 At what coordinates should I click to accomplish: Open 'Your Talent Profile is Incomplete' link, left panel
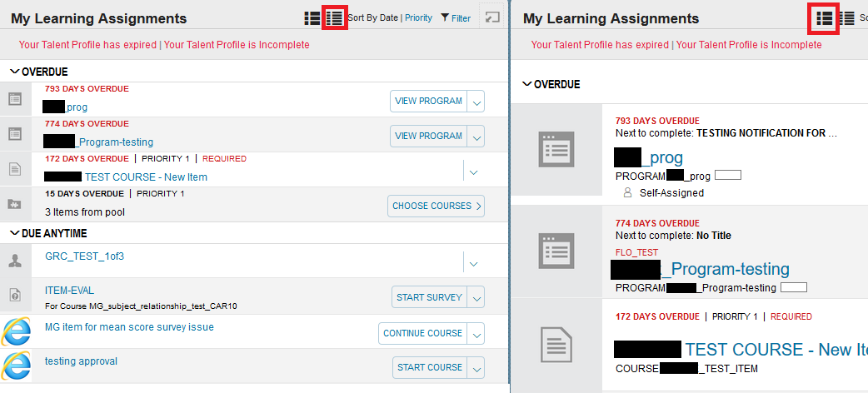click(237, 45)
